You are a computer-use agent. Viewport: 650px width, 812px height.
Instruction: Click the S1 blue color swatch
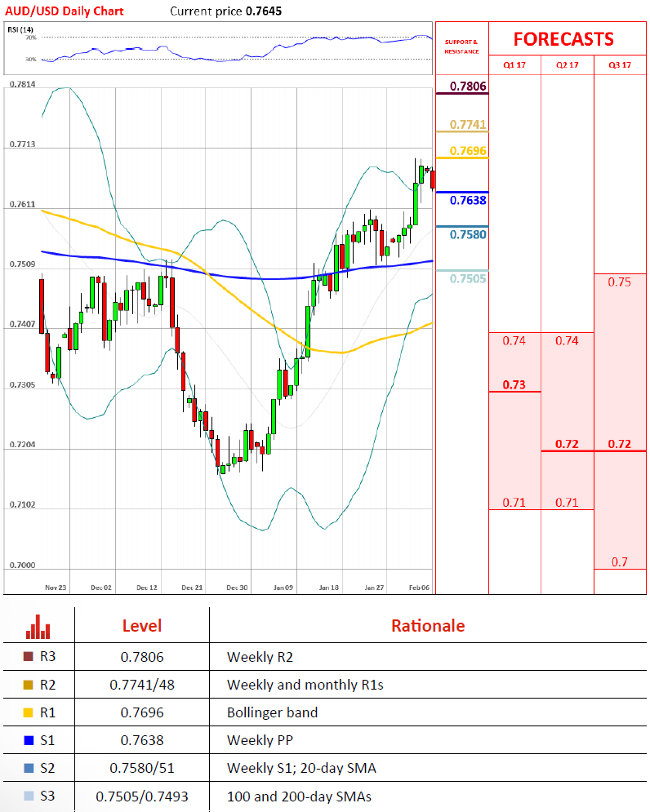(x=29, y=740)
